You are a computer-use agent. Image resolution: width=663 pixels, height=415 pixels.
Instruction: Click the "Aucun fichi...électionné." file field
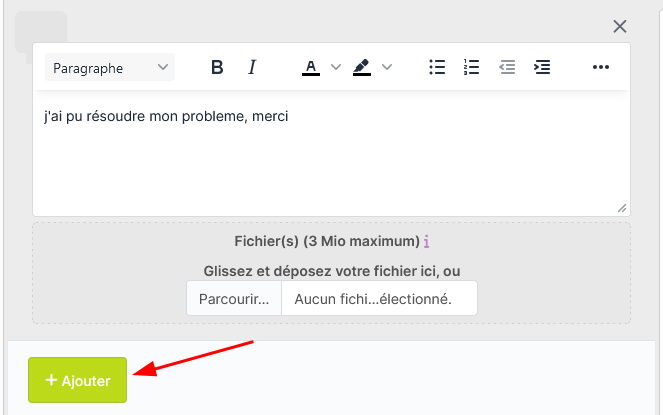379,299
